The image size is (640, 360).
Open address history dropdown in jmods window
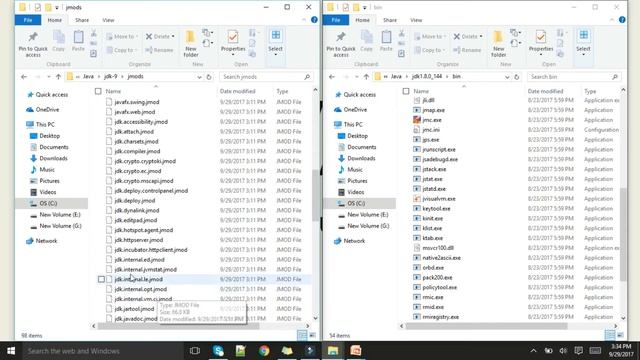[x=199, y=77]
